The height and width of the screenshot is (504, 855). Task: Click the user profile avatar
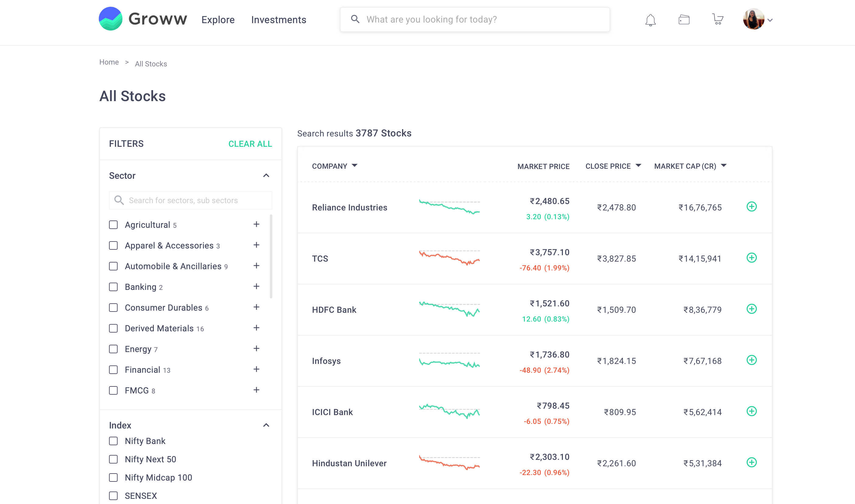click(x=754, y=19)
